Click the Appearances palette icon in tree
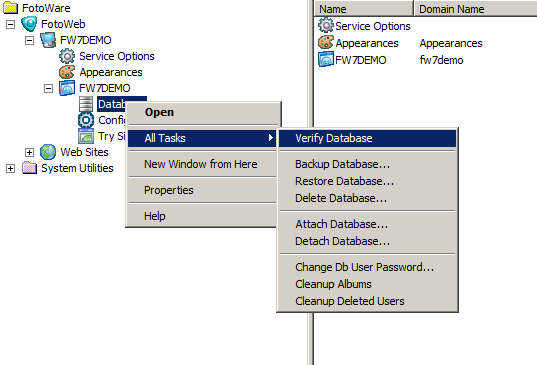Viewport: 537px width, 365px height. pyautogui.click(x=67, y=72)
